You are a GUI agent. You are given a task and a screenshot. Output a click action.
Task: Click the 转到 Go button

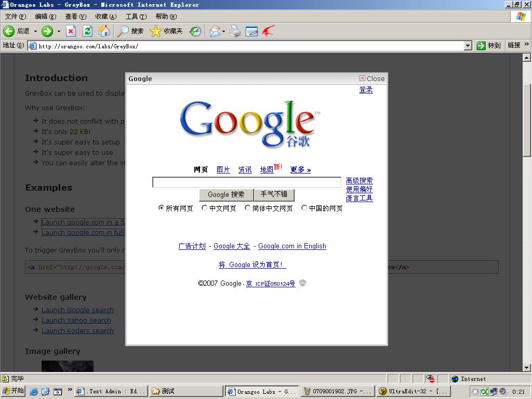[x=488, y=46]
